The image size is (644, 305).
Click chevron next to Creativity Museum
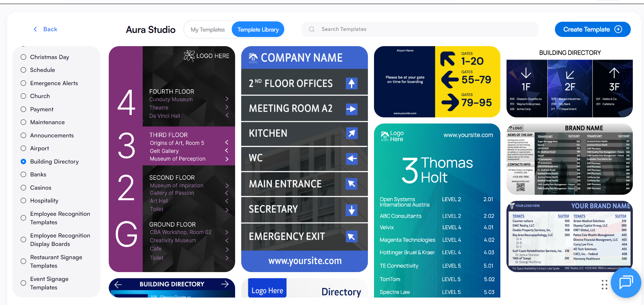[227, 240]
